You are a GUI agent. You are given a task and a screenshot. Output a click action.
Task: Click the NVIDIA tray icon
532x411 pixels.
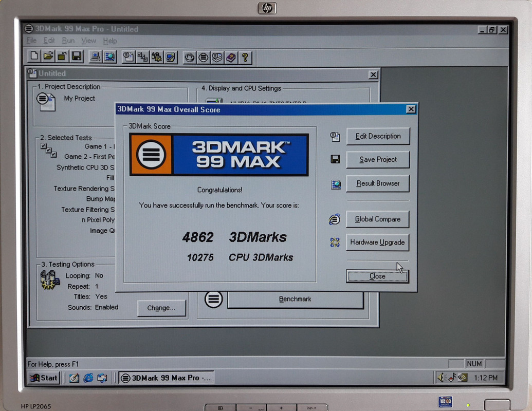(x=463, y=378)
